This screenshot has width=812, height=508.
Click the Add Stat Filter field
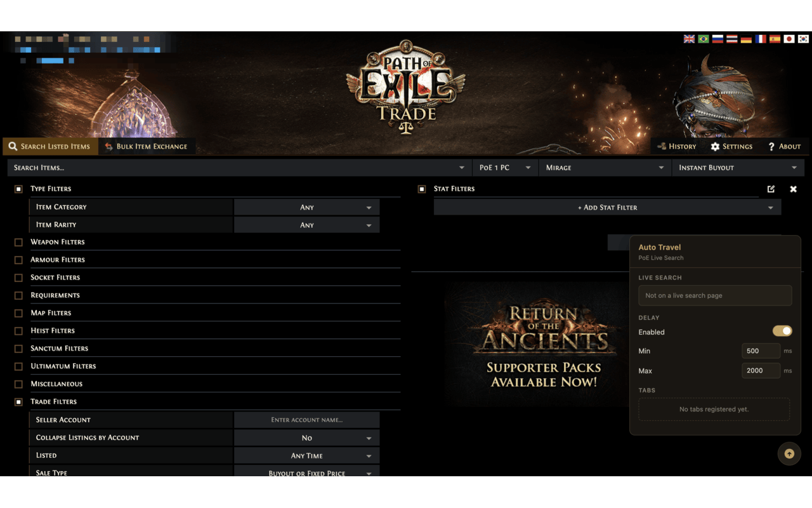607,207
